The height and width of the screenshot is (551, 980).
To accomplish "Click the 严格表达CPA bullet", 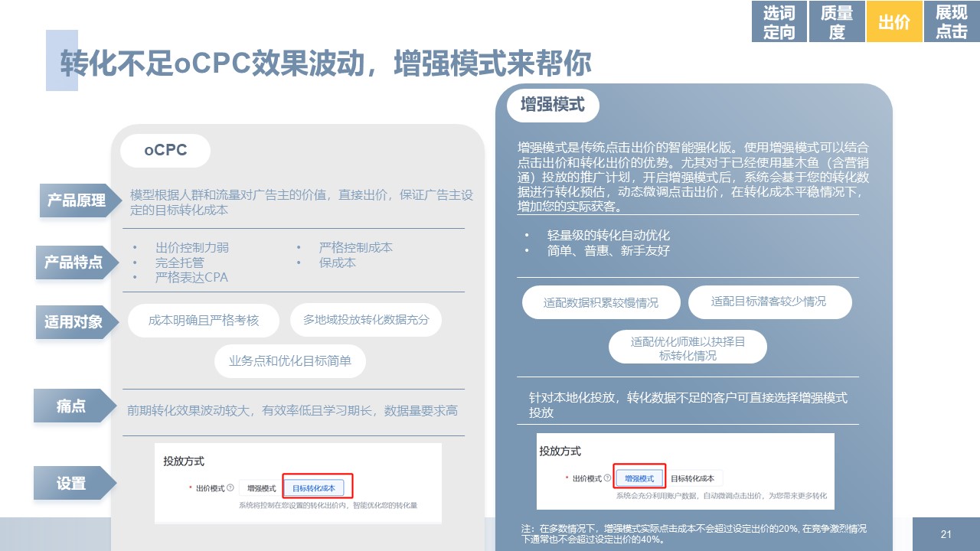I will click(191, 277).
